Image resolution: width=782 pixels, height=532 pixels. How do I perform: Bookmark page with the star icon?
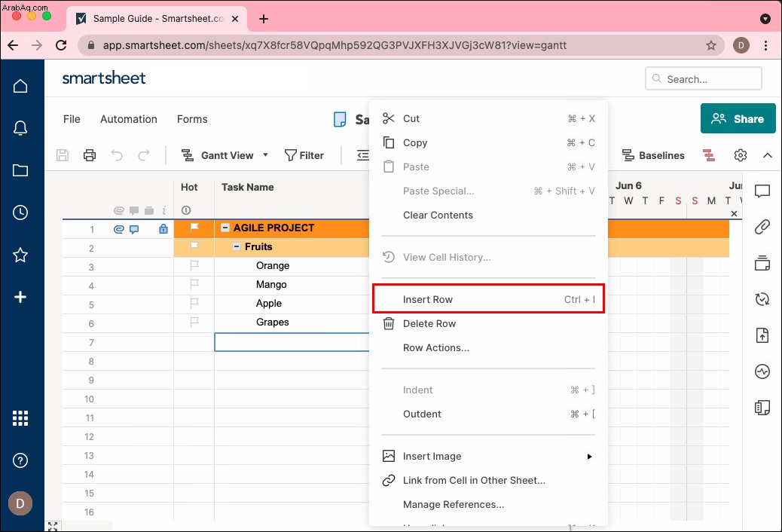pos(710,45)
